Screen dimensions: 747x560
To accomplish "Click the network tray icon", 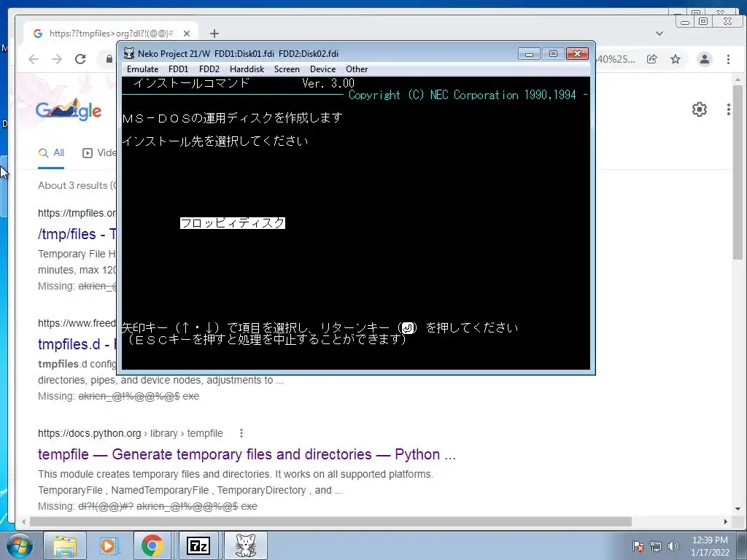I will coord(656,546).
